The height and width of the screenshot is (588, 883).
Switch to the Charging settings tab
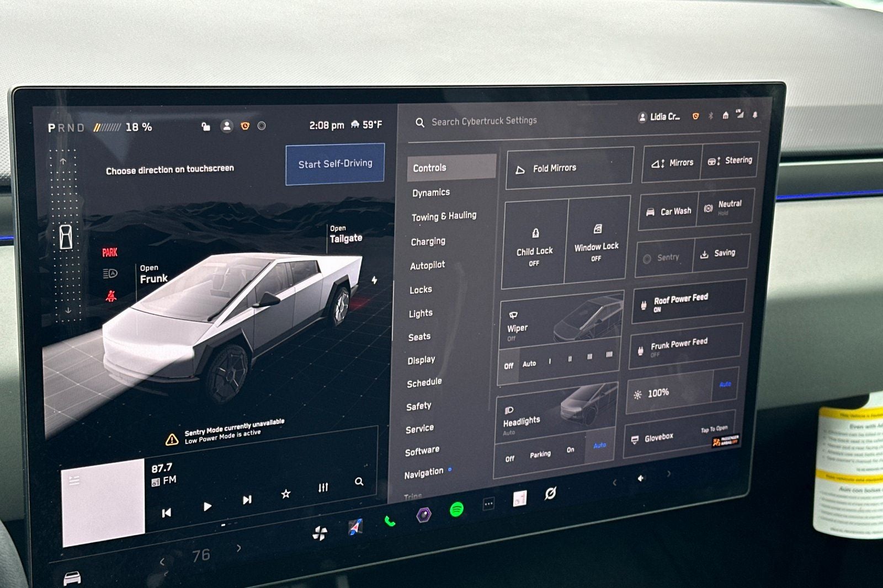(x=428, y=241)
